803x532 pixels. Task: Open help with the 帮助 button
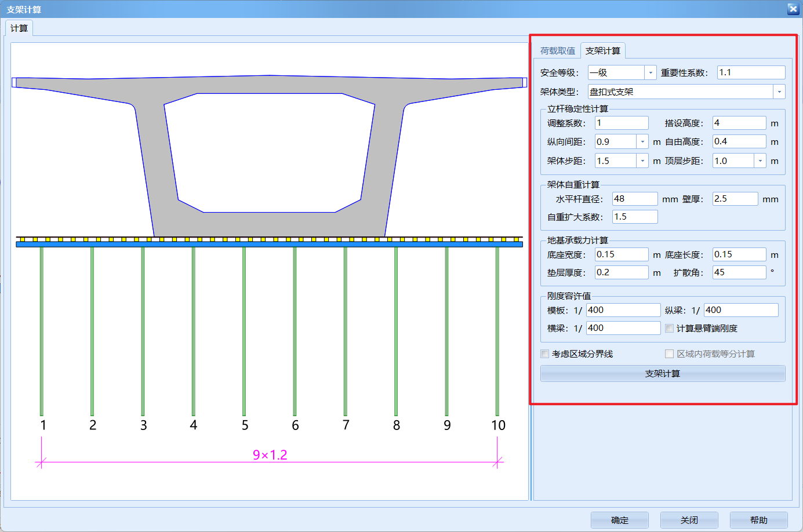pyautogui.click(x=758, y=520)
